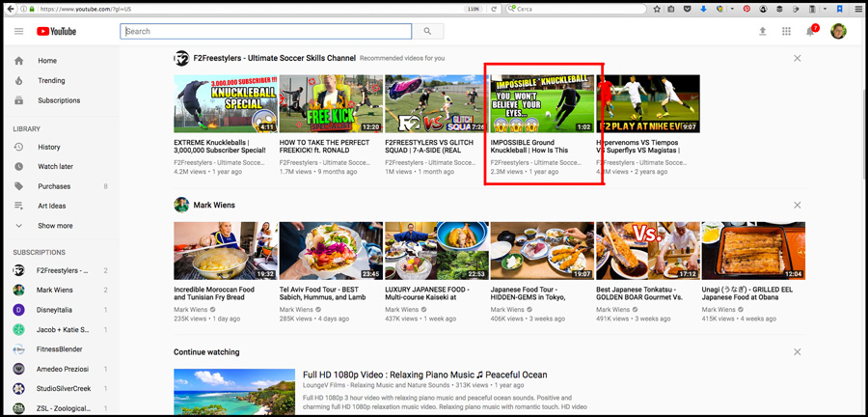Click the Watch later clock icon
Screen dimensions: 868x417
click(x=19, y=167)
